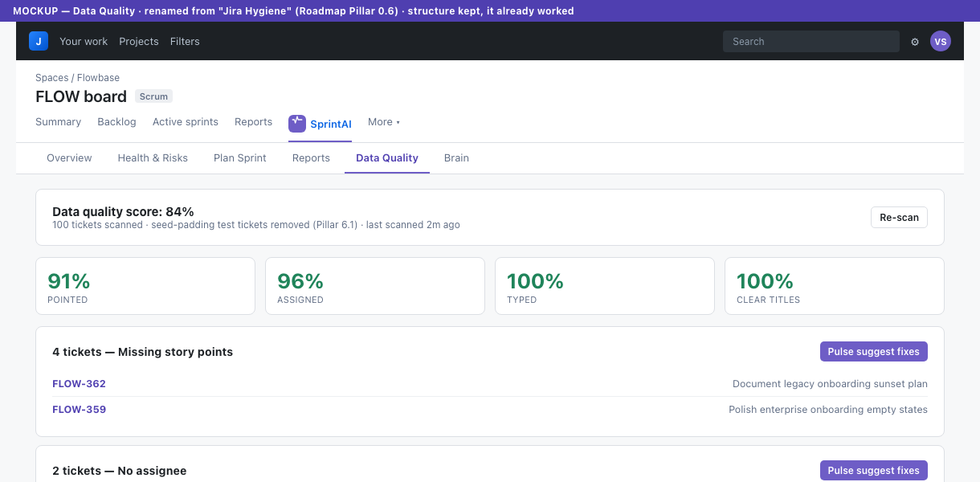Click the 91% Pointed score card
Viewport: 980px width, 482px height.
point(145,286)
